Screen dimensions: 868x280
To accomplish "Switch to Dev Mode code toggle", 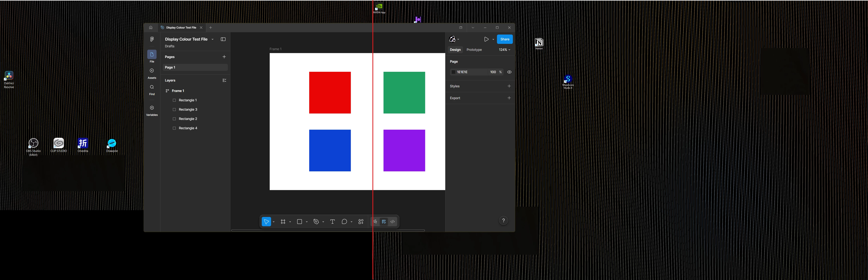I will (x=393, y=222).
